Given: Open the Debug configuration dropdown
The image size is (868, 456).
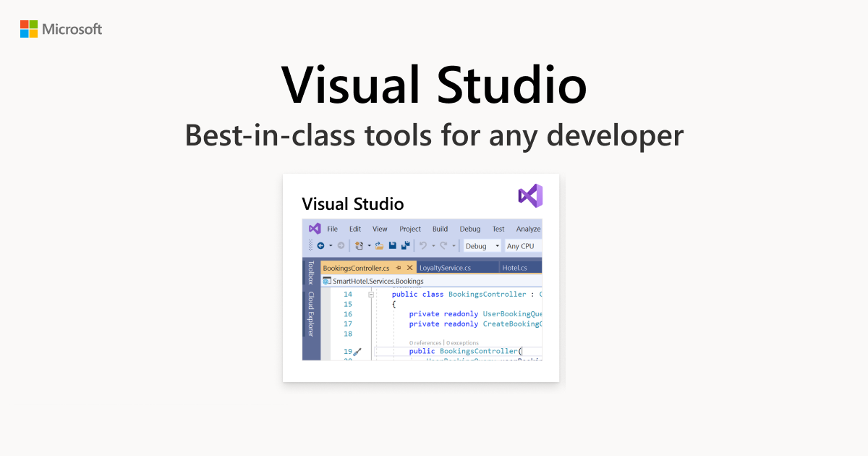Looking at the screenshot, I should [482, 246].
